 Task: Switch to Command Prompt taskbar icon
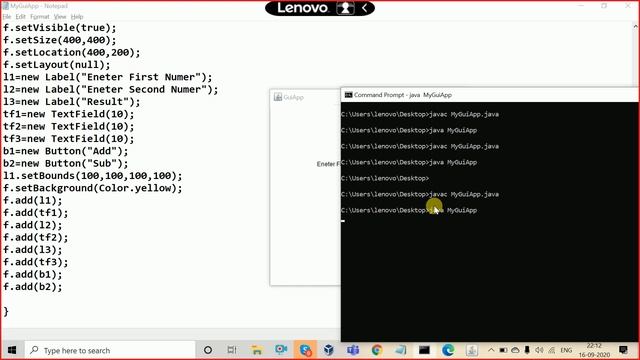point(424,350)
